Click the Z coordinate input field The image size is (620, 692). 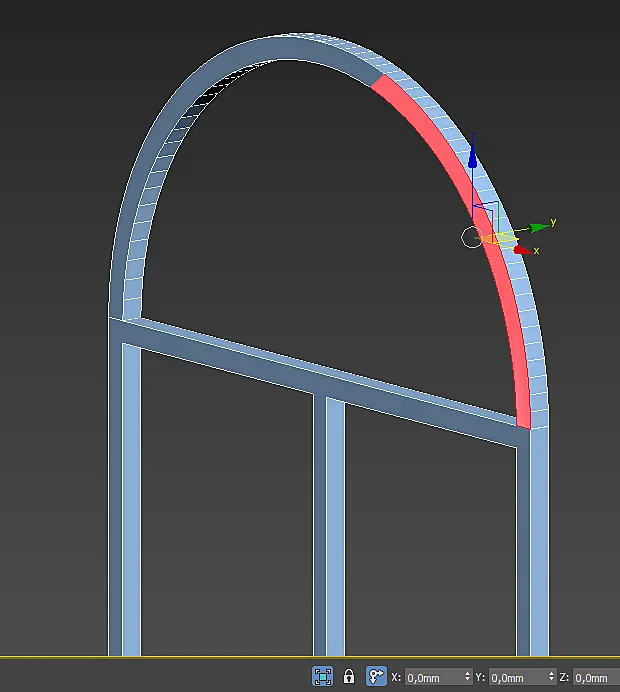(x=596, y=677)
